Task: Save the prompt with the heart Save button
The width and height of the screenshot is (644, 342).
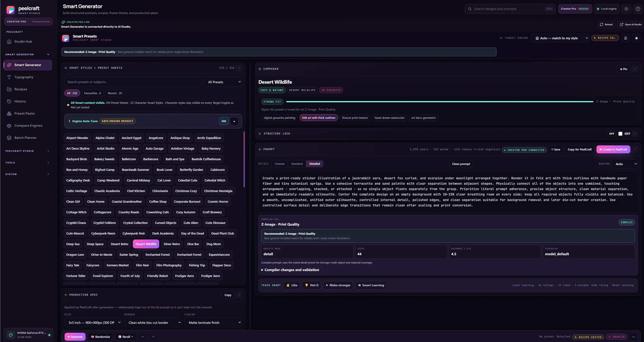Action: coord(556,149)
